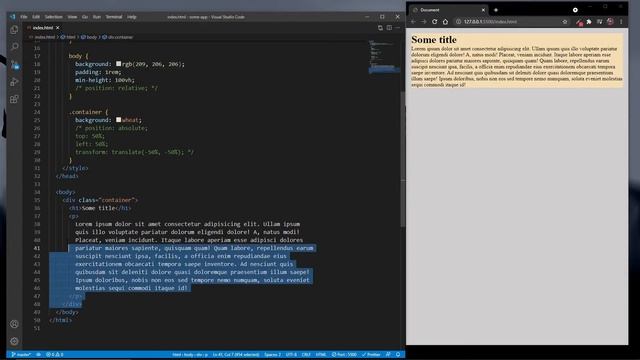Open the Extensions view in activity bar
Viewport: 640px width, 360px height.
(x=14, y=99)
